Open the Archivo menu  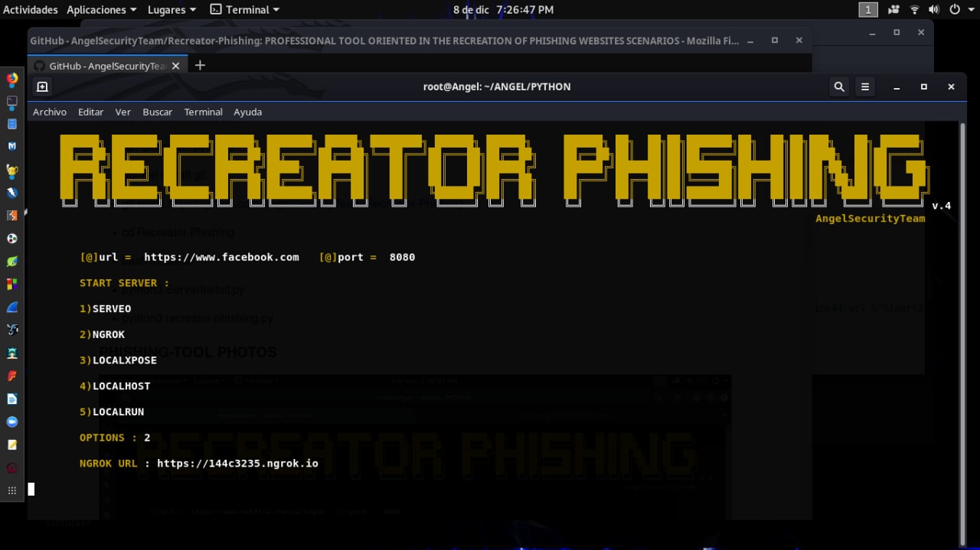(50, 112)
